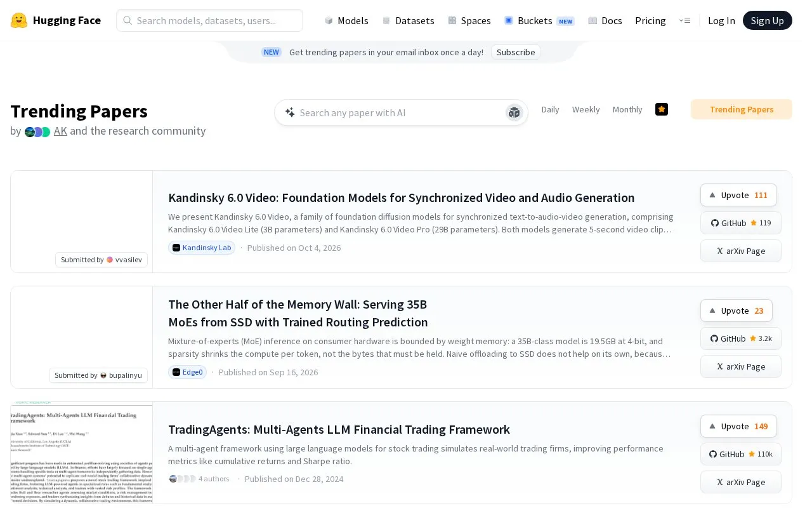Subscribe to trending papers email
This screenshot has height=508, width=812.
[x=516, y=52]
